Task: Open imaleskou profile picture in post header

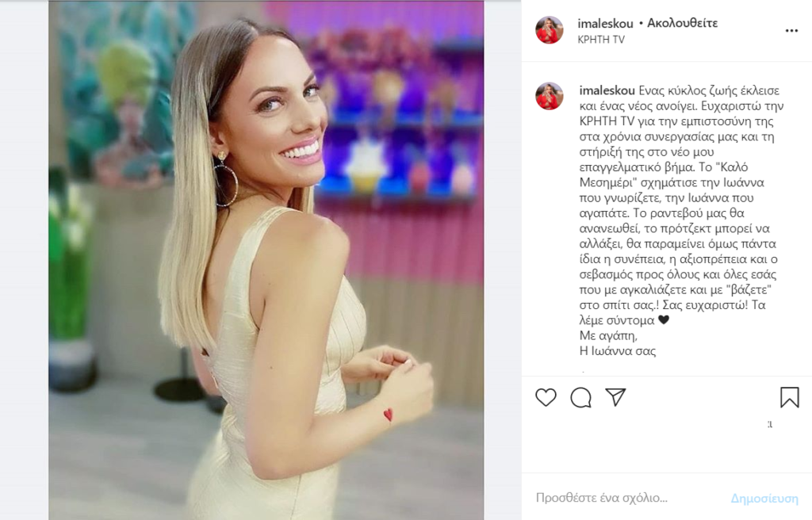Action: (549, 30)
